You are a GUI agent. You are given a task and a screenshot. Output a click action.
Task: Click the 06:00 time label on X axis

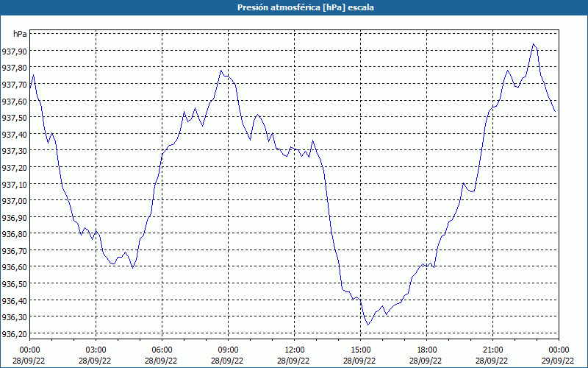(162, 350)
